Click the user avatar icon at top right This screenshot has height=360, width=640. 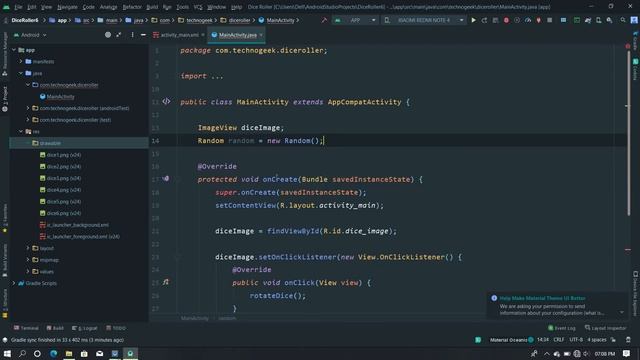(x=634, y=20)
